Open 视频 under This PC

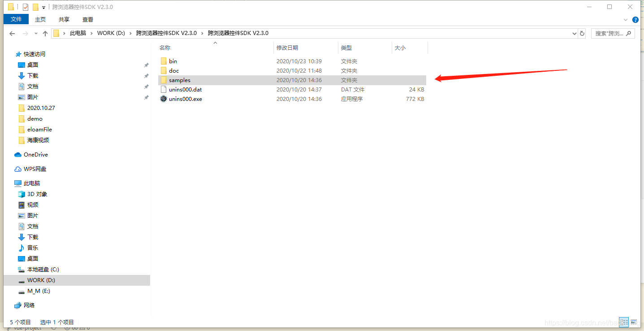(33, 205)
